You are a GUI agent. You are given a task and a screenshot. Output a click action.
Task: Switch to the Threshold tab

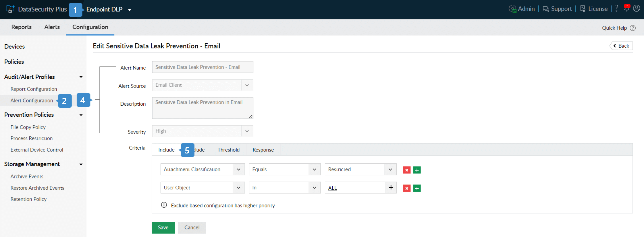(228, 150)
